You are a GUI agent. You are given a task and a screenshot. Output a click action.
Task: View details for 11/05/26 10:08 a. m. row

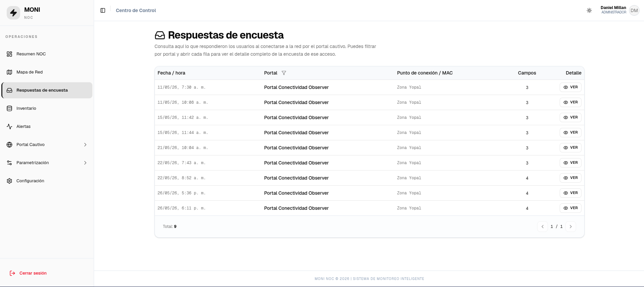(x=570, y=102)
